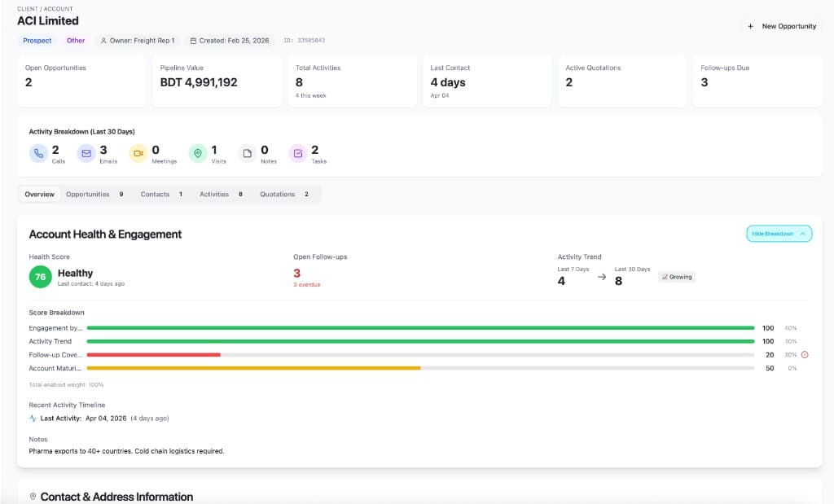The width and height of the screenshot is (834, 504).
Task: Click the Growing trend chip
Action: 676,276
